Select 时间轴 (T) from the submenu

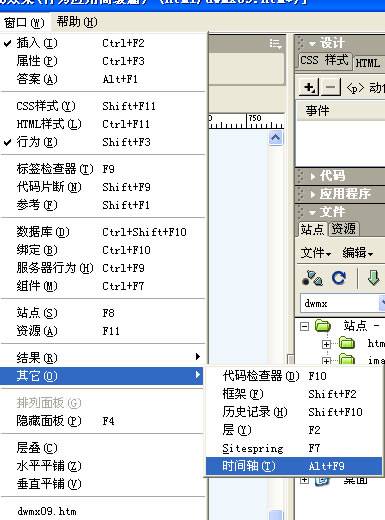pos(294,466)
